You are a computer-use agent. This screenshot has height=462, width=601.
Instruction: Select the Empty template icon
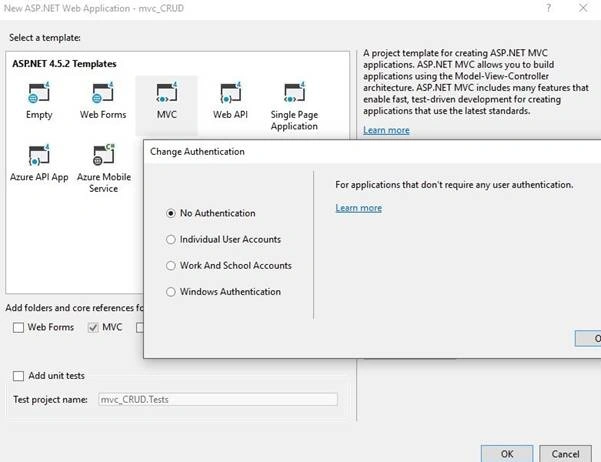tap(39, 93)
